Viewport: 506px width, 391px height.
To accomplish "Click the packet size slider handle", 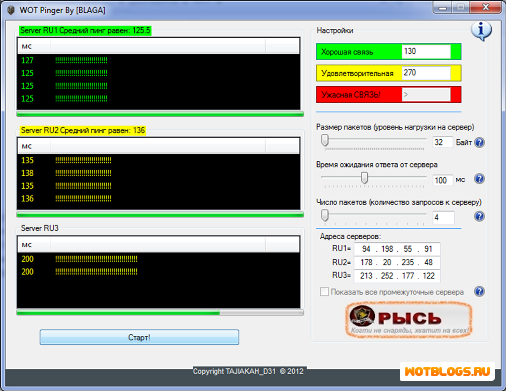I will [x=325, y=140].
